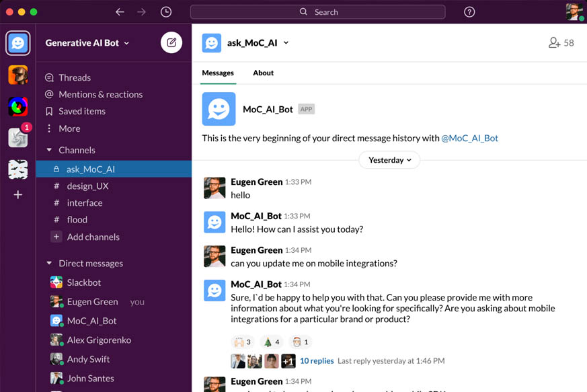
Task: Open the add people icon showing 58 members
Action: point(561,42)
